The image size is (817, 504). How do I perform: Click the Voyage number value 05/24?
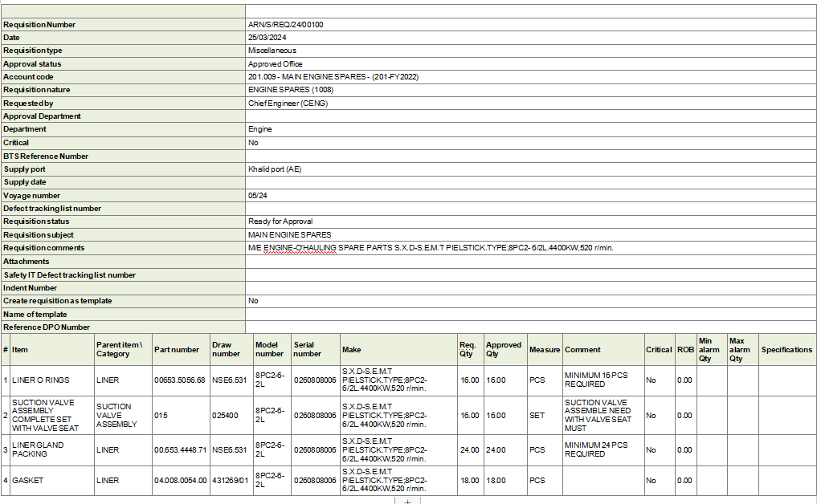click(x=258, y=195)
